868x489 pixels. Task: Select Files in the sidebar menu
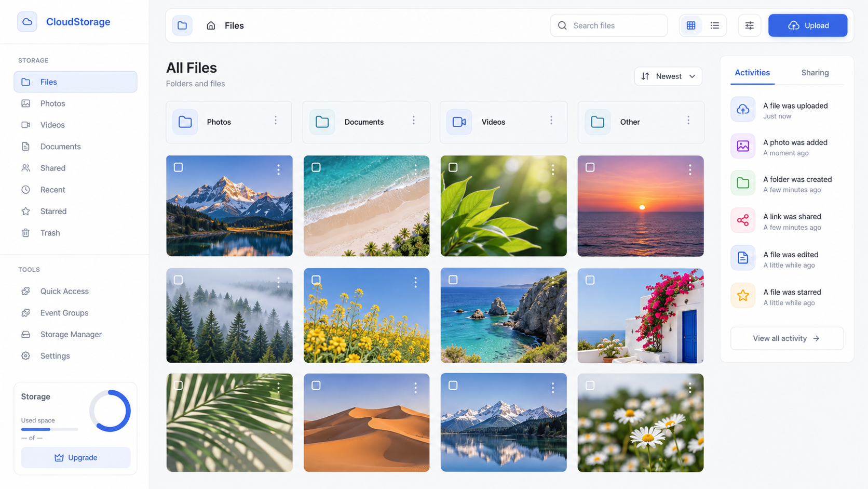[75, 82]
